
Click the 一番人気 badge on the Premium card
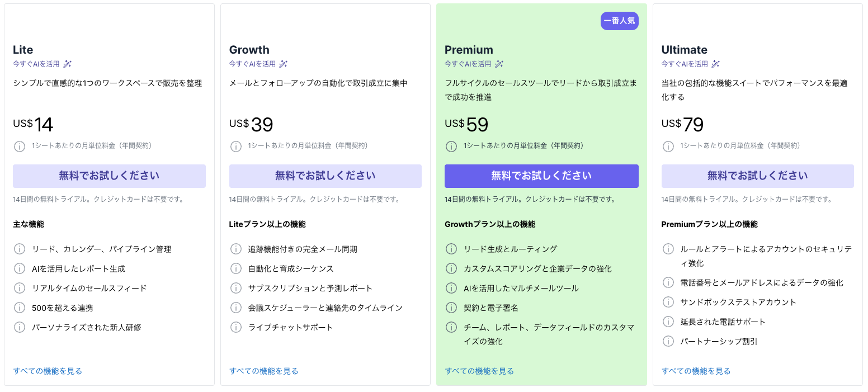(x=619, y=21)
